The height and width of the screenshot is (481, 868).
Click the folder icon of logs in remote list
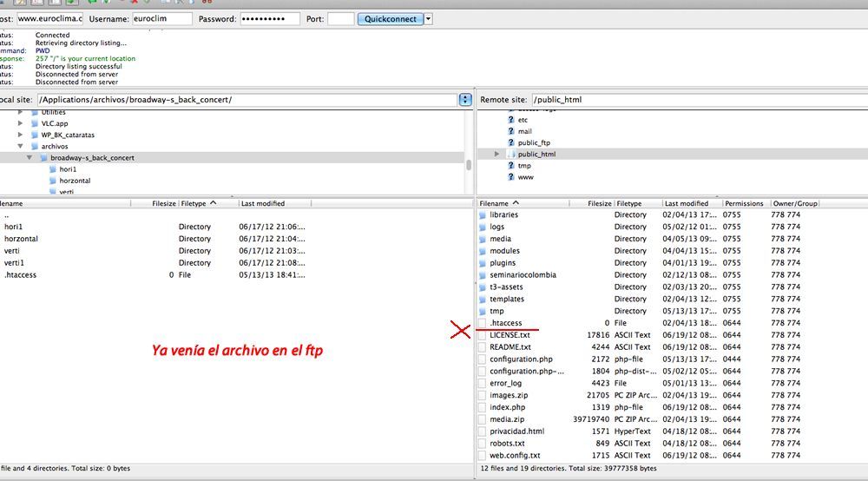coord(482,227)
